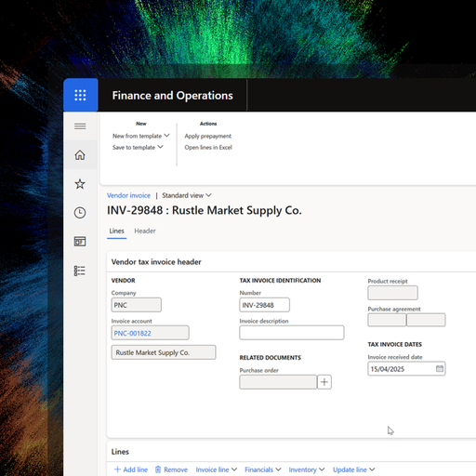Click the Actions group label

pos(208,124)
